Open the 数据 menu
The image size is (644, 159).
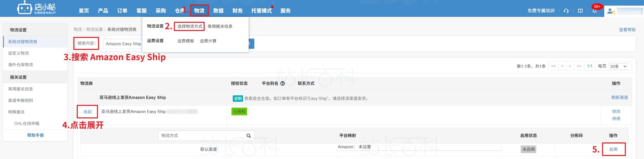pyautogui.click(x=218, y=11)
